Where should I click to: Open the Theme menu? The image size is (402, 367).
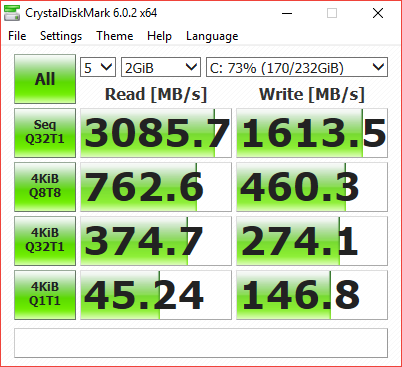[x=115, y=36]
